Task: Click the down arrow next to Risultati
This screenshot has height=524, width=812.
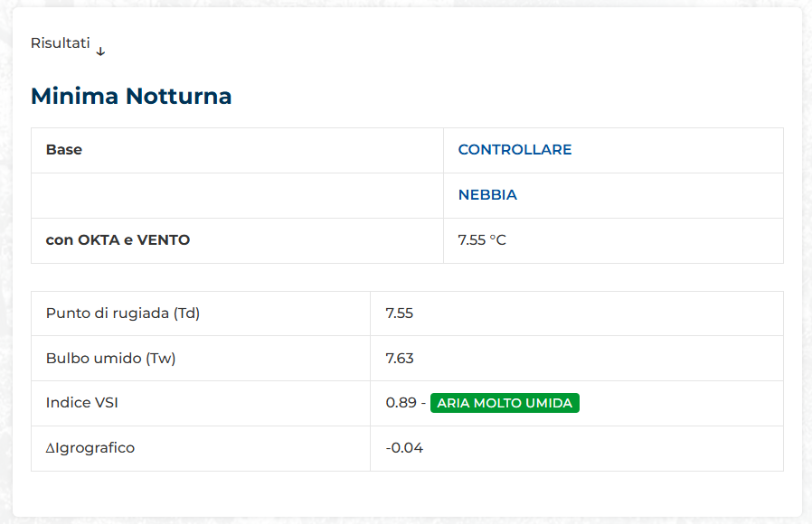Action: tap(100, 51)
